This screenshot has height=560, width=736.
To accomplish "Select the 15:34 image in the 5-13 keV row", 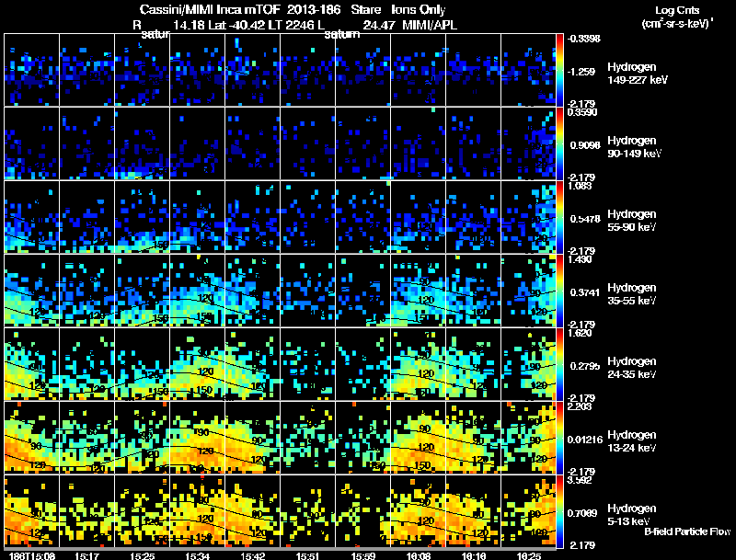I will click(x=197, y=511).
